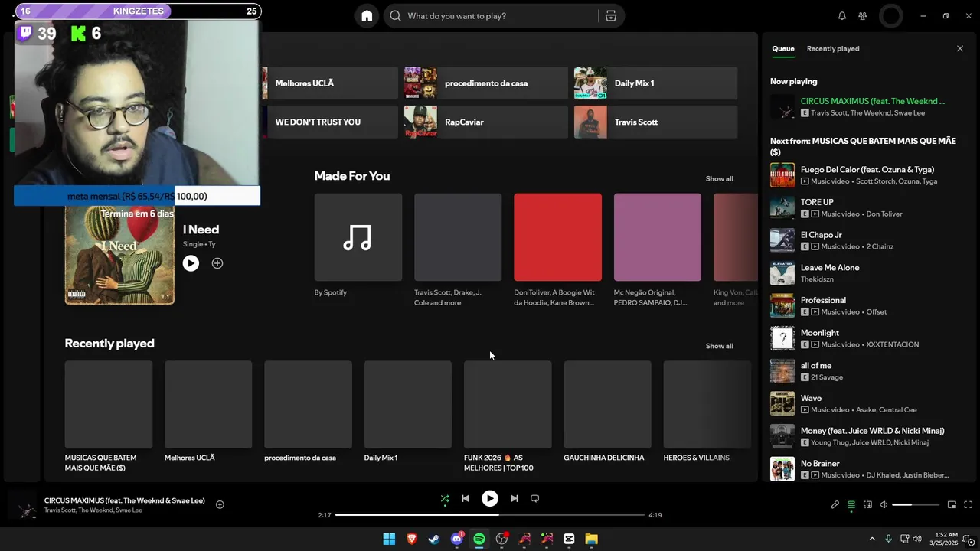Toggle repeat mode
Viewport: 980px width, 551px height.
click(x=535, y=498)
